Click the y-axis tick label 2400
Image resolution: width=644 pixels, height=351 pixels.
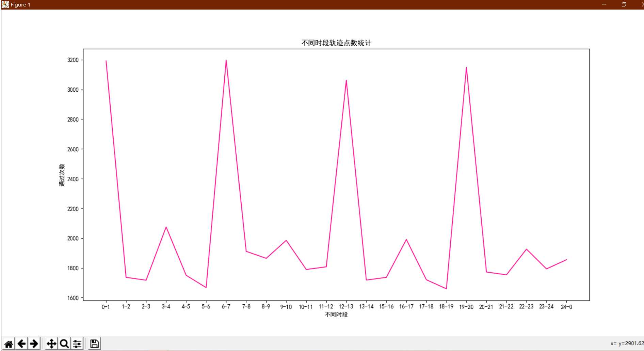pos(73,179)
